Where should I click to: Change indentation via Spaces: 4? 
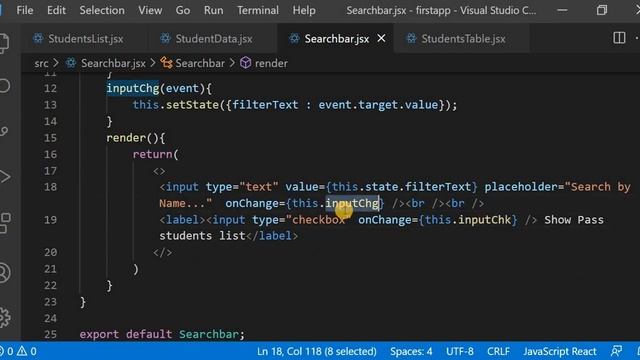coord(411,351)
